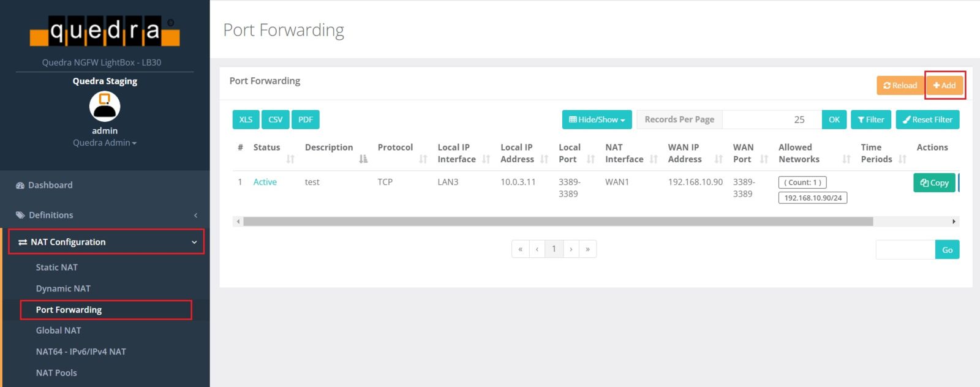Screen dimensions: 980x387
Task: Open the Quedra Admin user dropdown
Action: pos(105,143)
